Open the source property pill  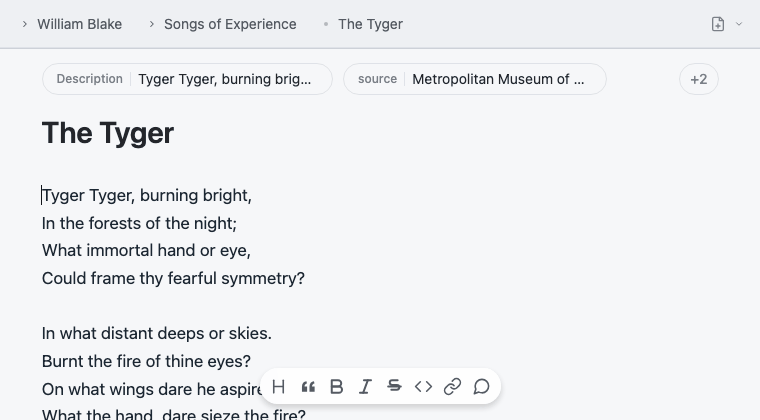point(475,79)
